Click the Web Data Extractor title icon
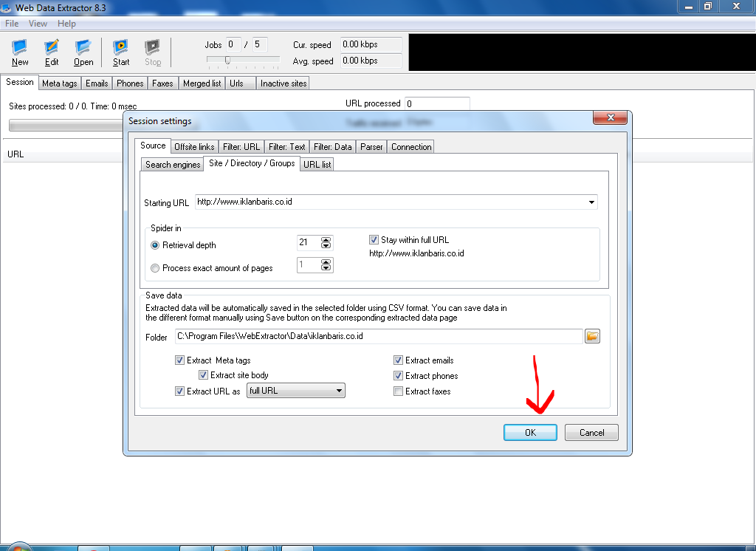The height and width of the screenshot is (551, 756). 6,7
